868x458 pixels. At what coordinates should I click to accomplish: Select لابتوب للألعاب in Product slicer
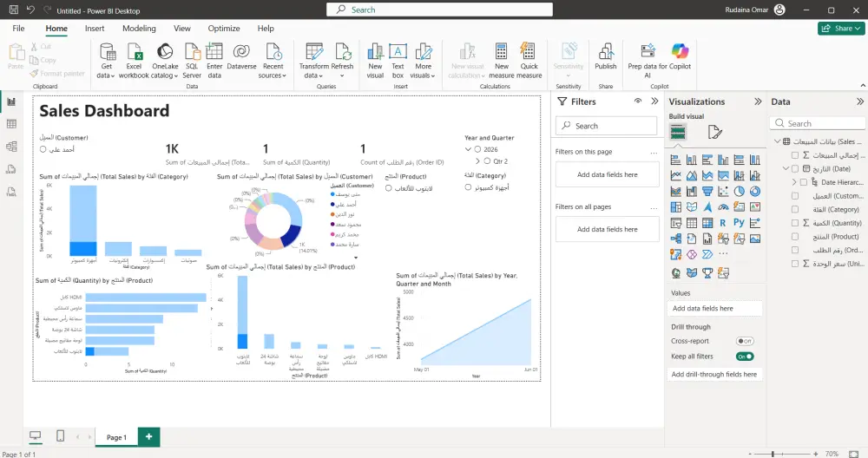pyautogui.click(x=389, y=188)
